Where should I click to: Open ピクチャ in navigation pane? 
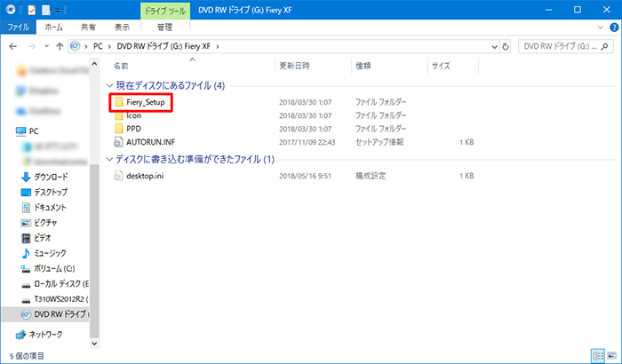39,223
